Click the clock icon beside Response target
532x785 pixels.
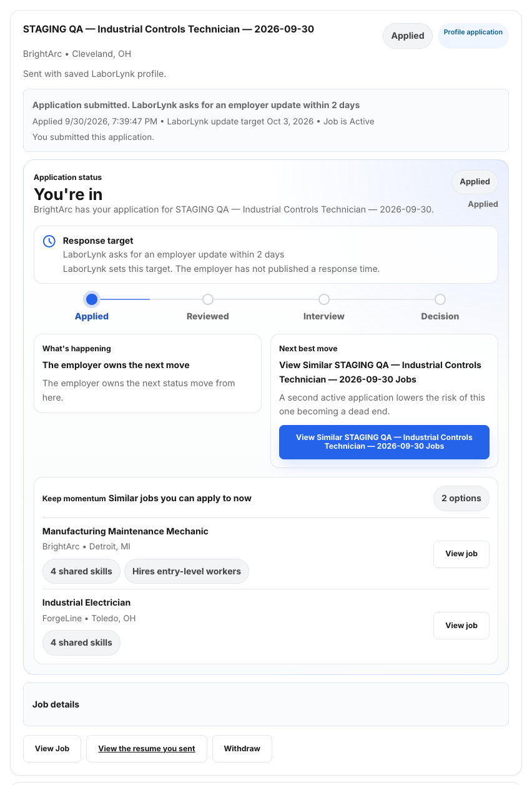pos(49,241)
